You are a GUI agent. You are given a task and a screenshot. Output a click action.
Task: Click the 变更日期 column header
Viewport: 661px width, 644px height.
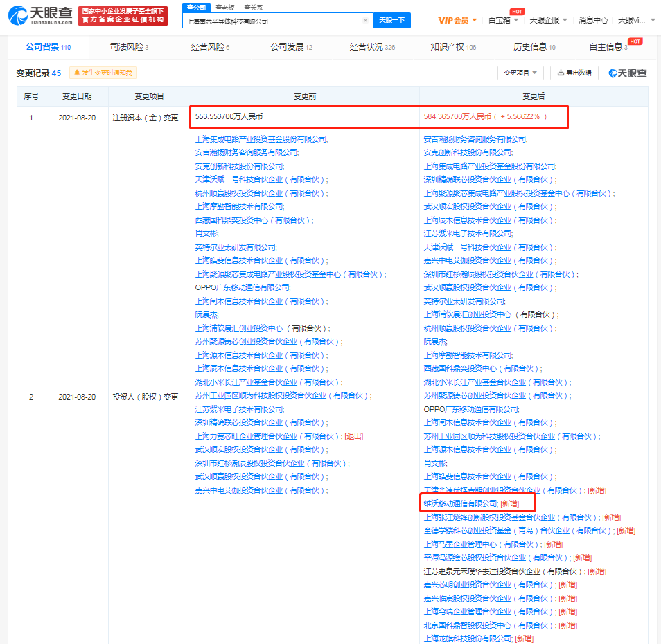pyautogui.click(x=77, y=96)
